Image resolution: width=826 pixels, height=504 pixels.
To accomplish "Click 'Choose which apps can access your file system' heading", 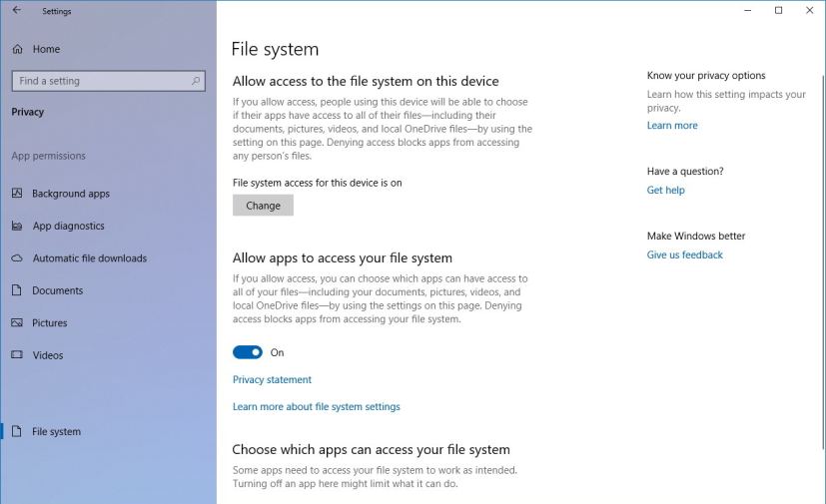I will [x=371, y=450].
